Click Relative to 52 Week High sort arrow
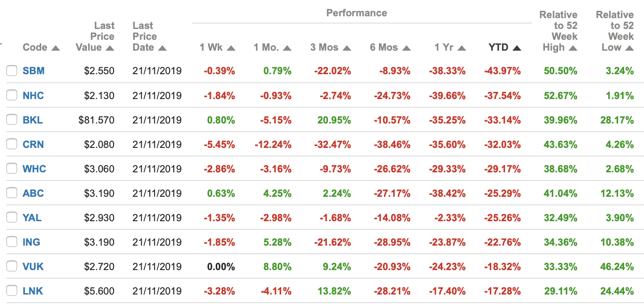Image resolution: width=644 pixels, height=304 pixels. click(573, 48)
